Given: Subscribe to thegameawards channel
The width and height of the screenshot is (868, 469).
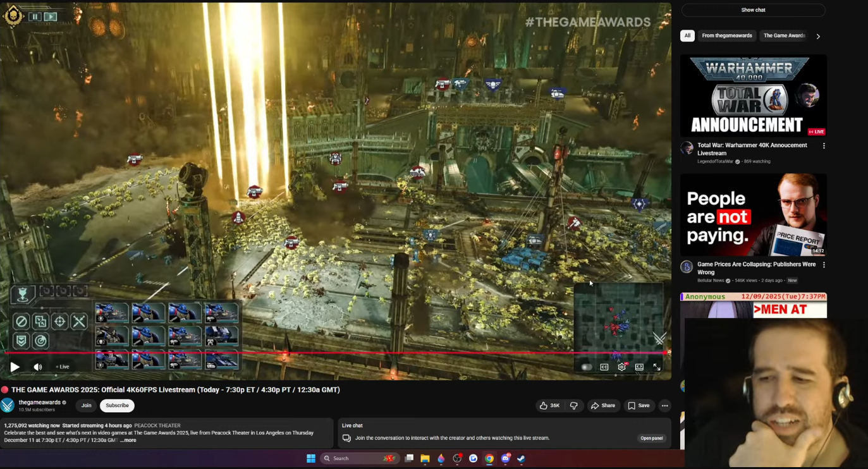Looking at the screenshot, I should [117, 406].
